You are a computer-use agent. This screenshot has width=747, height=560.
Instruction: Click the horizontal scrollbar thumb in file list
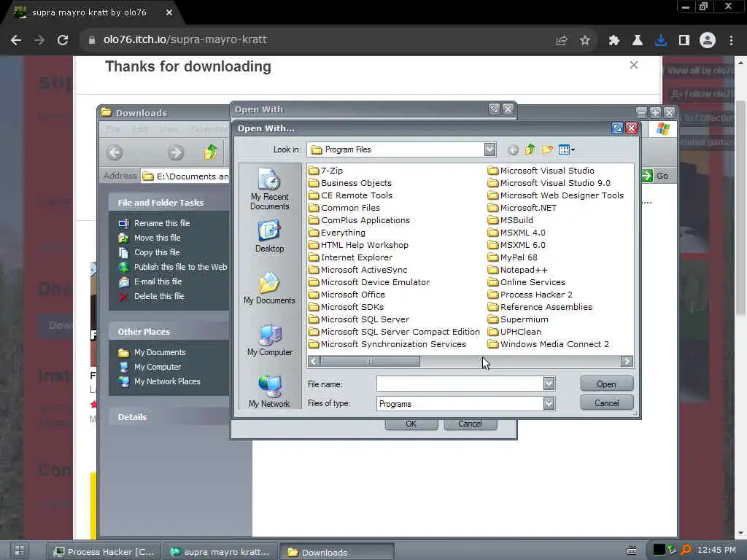[x=370, y=361]
